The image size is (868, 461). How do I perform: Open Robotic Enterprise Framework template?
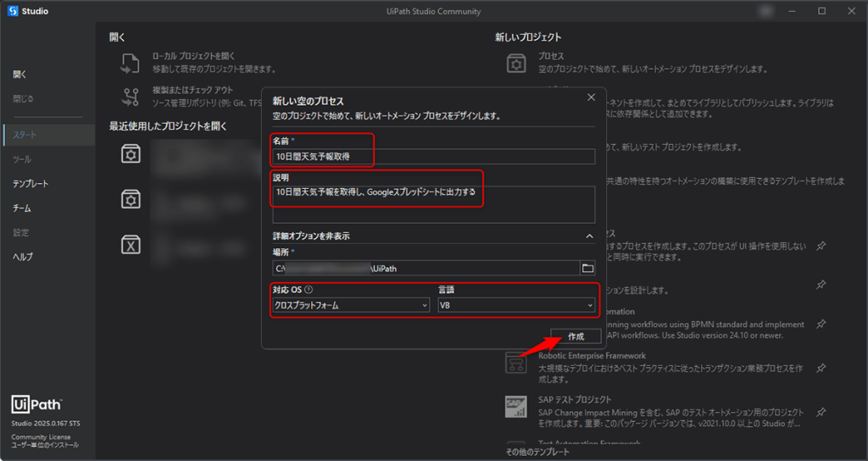click(592, 356)
